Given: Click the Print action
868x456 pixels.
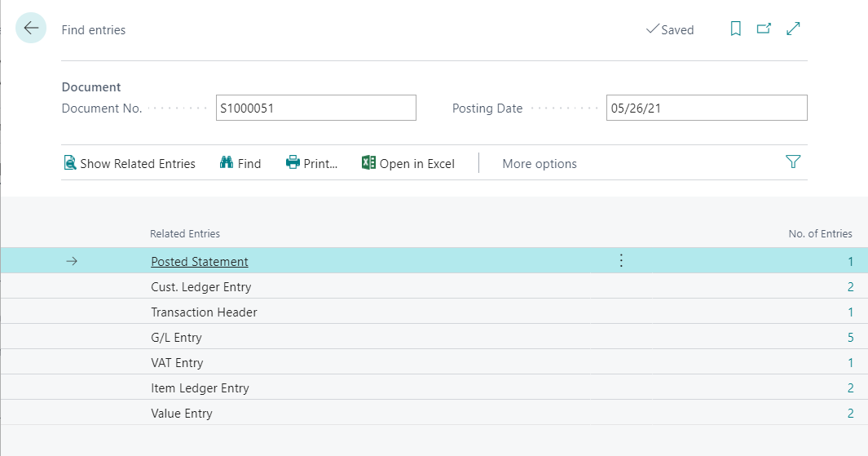Looking at the screenshot, I should coord(311,163).
